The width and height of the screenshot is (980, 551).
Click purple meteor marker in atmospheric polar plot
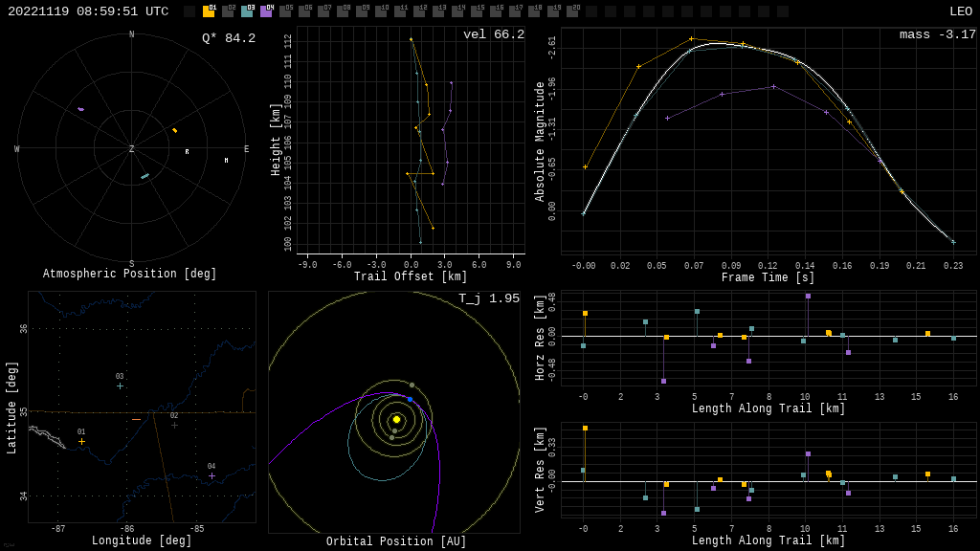tap(80, 109)
